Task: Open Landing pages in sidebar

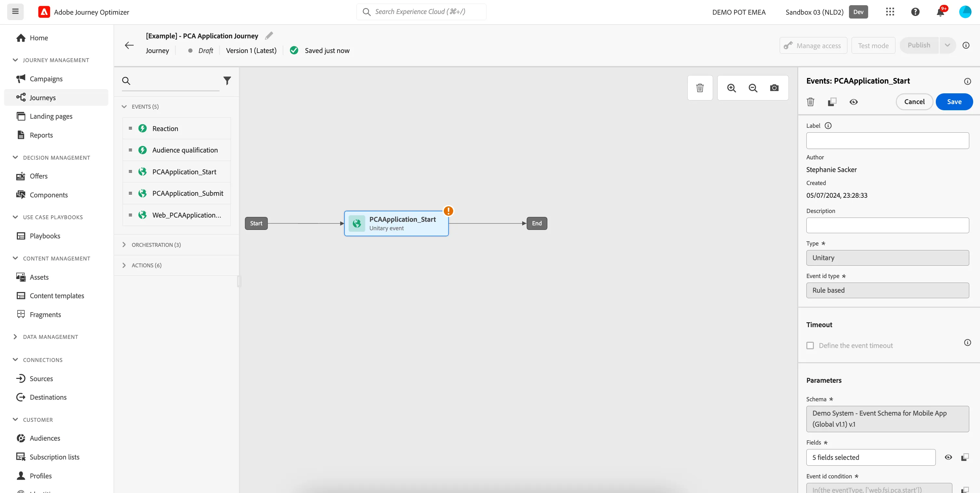Action: 56,116
